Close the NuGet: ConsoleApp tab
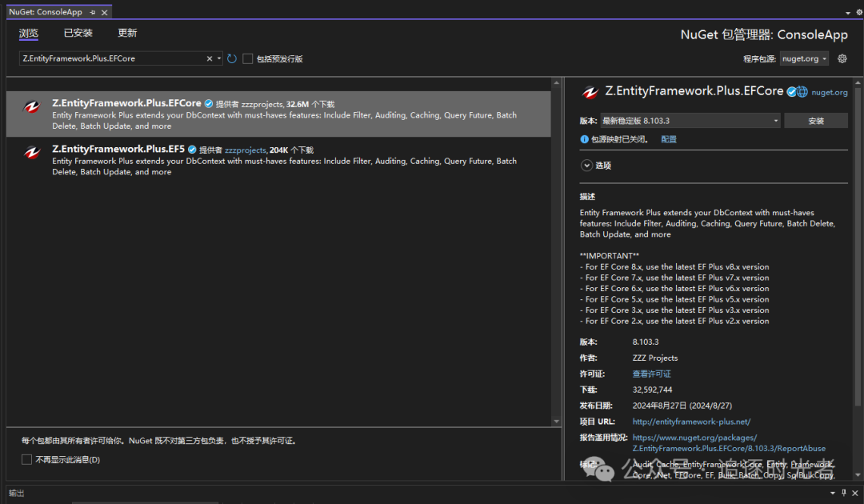864x504 pixels. coord(104,12)
